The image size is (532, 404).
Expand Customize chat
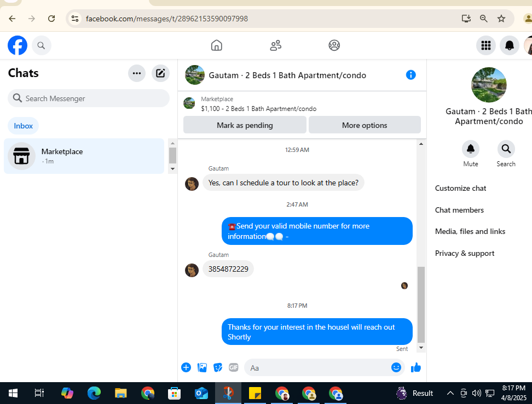pos(460,188)
